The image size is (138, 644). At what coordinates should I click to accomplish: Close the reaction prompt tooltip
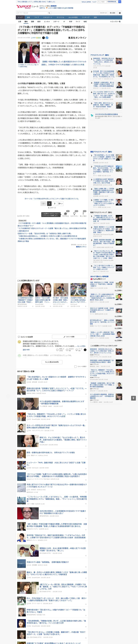click(60, 213)
